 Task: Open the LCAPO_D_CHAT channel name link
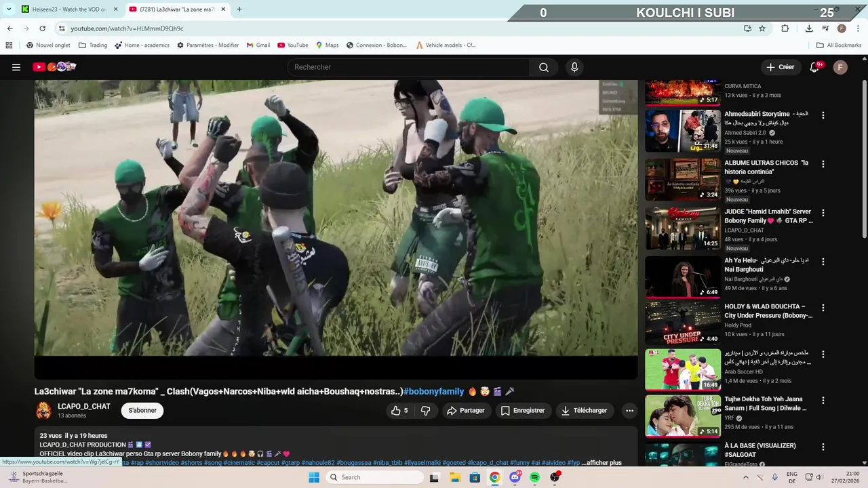[x=84, y=407]
